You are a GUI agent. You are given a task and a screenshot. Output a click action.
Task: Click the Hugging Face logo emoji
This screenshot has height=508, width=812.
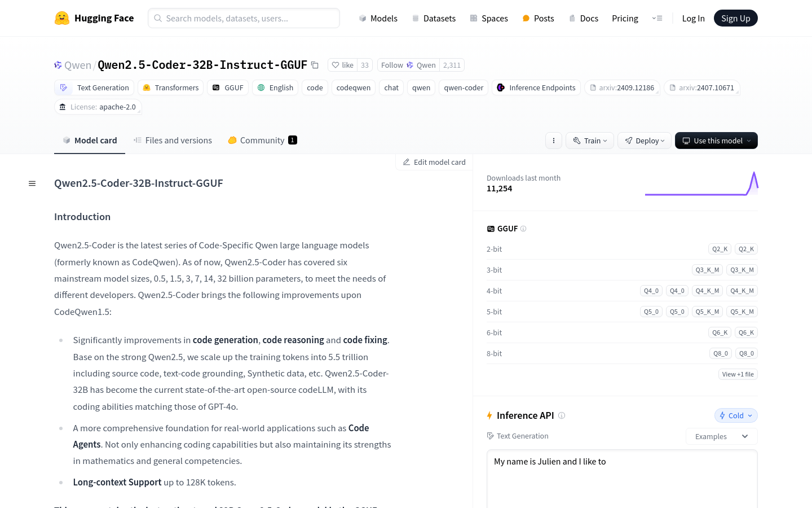tap(62, 18)
